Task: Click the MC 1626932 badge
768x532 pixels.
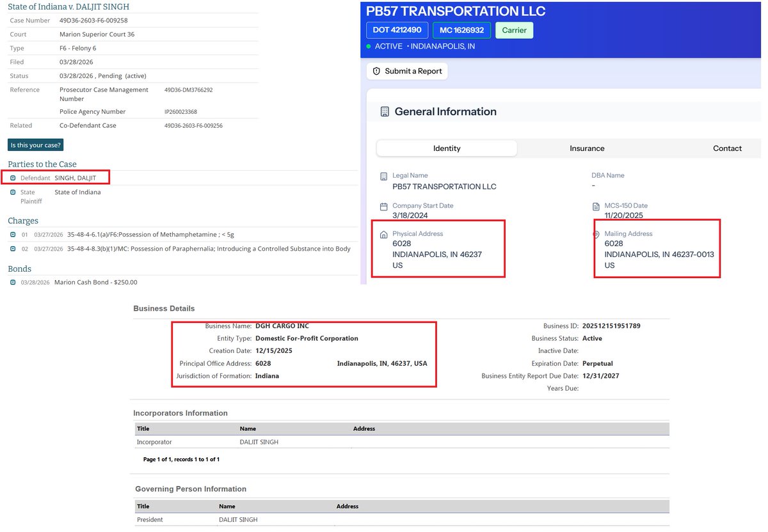Action: point(462,30)
